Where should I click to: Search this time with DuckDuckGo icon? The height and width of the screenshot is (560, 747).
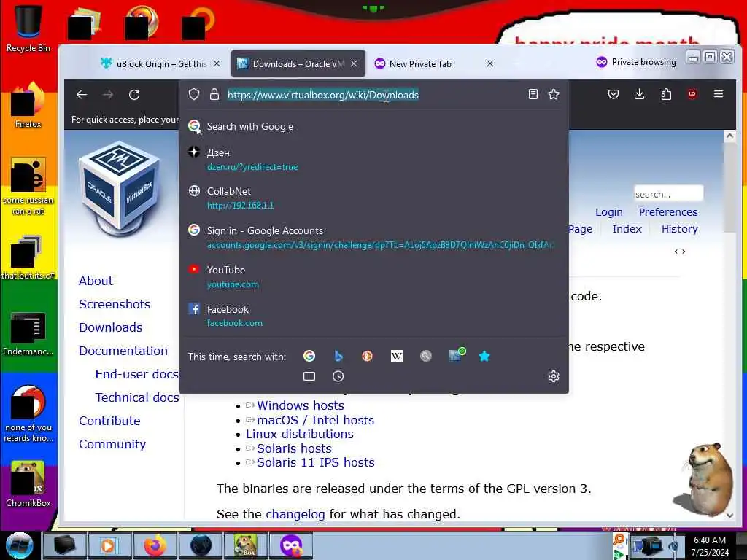coord(368,356)
